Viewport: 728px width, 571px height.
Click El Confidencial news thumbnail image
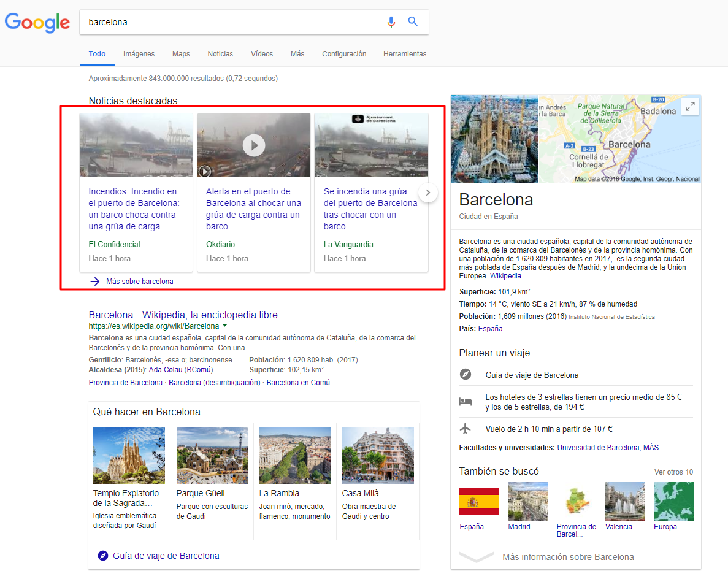(136, 145)
